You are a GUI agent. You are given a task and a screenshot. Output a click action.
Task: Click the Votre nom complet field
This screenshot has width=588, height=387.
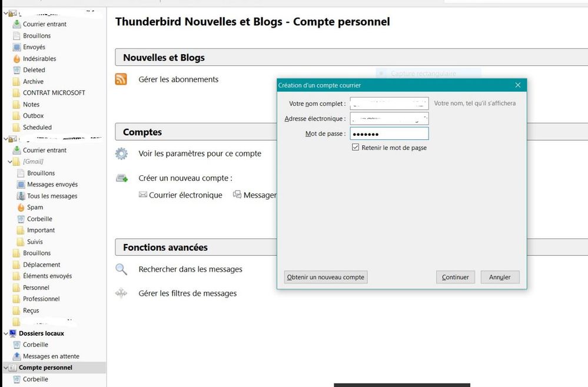click(x=389, y=104)
